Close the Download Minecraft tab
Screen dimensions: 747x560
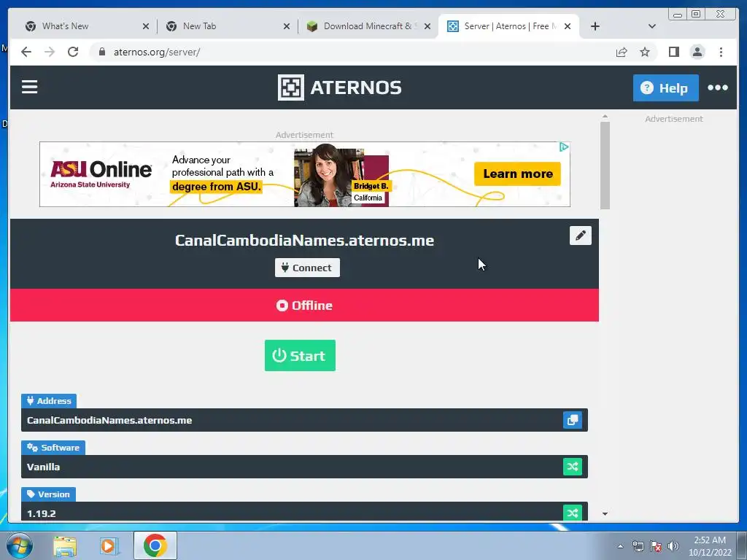[427, 26]
